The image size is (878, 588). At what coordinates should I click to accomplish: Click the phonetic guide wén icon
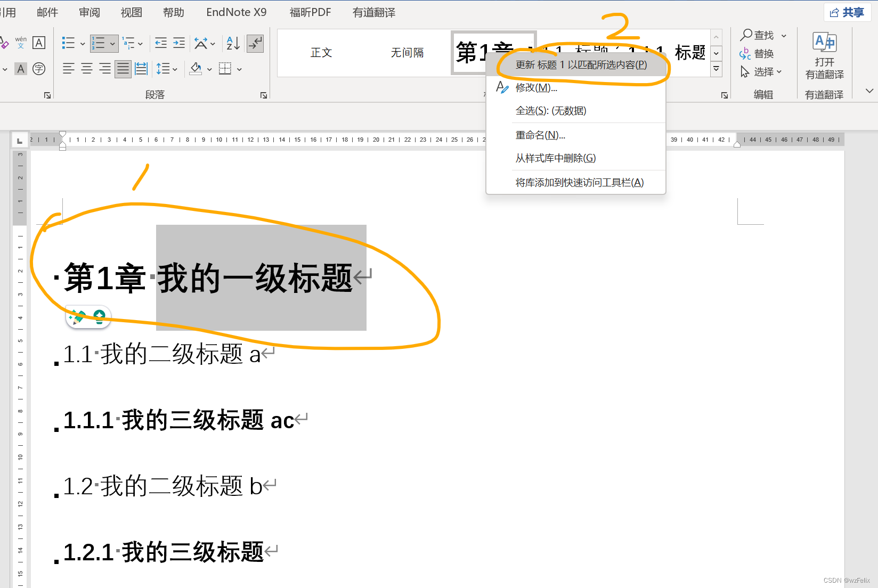(x=21, y=43)
